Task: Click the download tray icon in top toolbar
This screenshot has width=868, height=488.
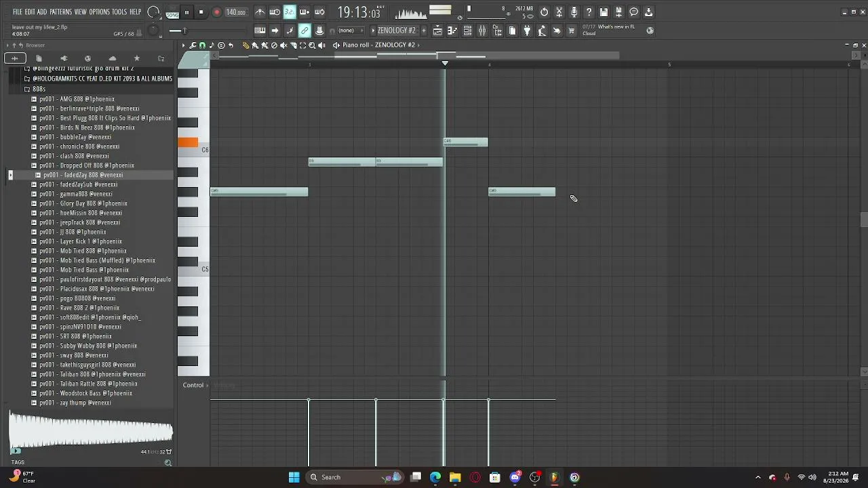Action: click(648, 12)
